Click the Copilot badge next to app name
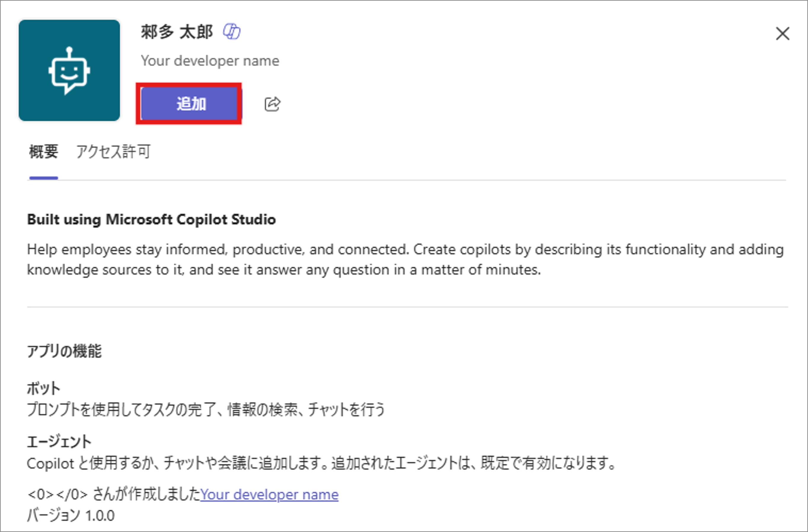808x532 pixels. coord(232,32)
